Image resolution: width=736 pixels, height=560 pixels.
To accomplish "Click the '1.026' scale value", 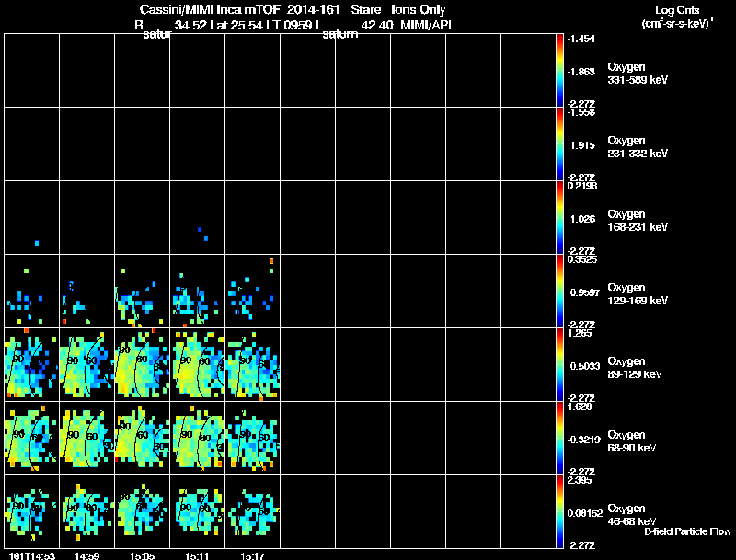I will pyautogui.click(x=582, y=219).
